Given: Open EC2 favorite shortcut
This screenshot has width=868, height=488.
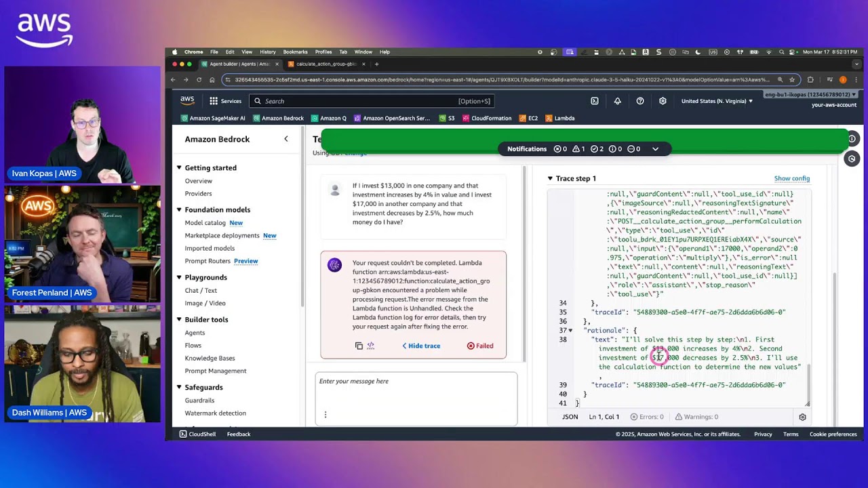Looking at the screenshot, I should click(528, 118).
